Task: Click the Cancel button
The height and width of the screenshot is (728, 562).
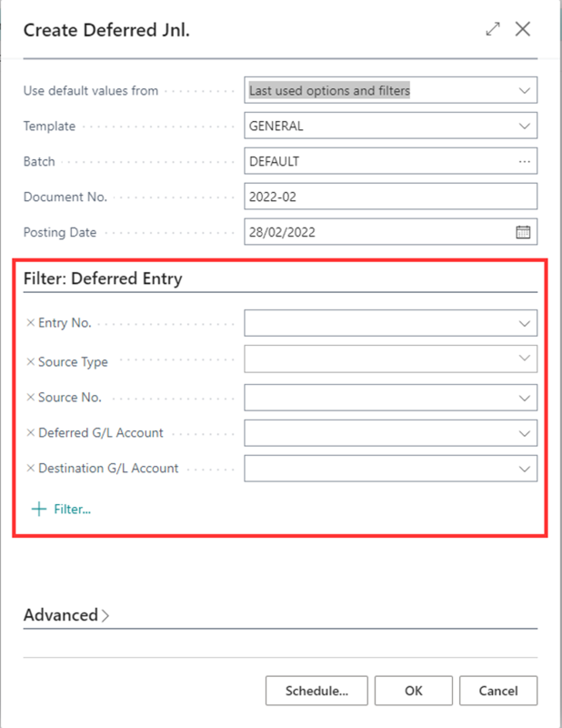Action: coord(498,691)
